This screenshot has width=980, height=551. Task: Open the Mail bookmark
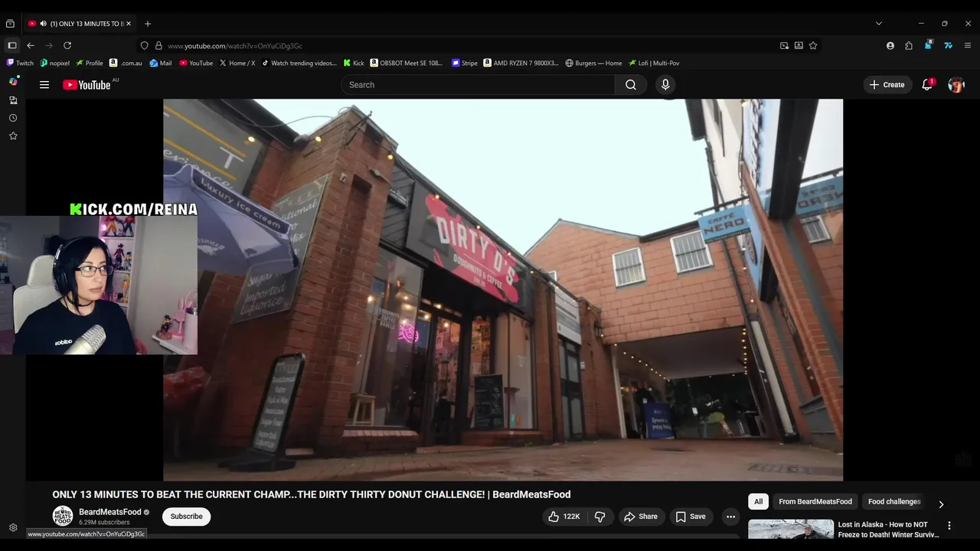161,64
